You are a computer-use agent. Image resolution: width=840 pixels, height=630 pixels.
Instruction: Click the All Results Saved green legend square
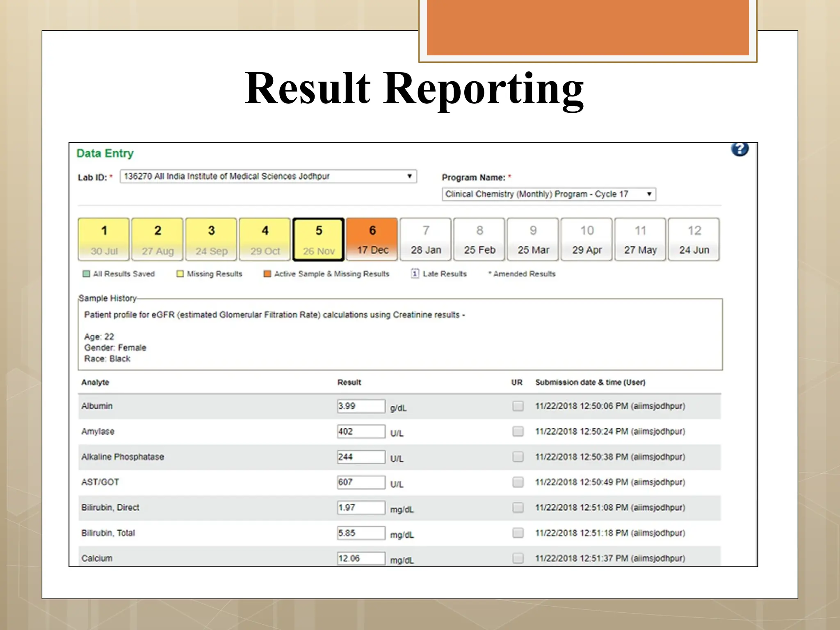pyautogui.click(x=86, y=274)
